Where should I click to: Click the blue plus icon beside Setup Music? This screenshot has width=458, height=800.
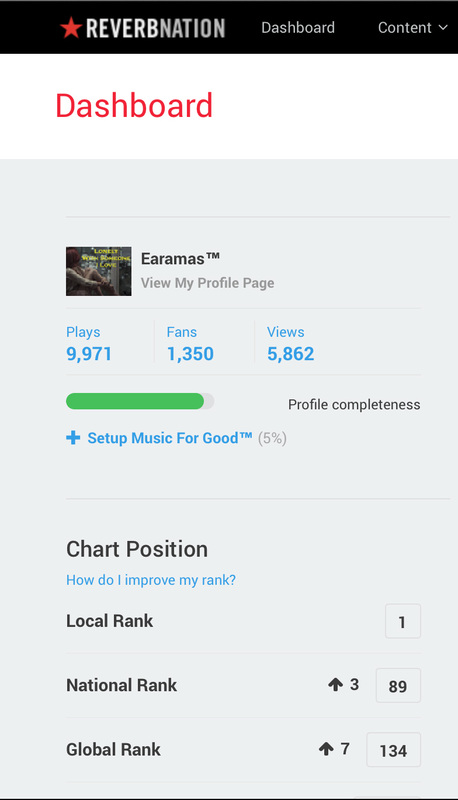tap(73, 438)
